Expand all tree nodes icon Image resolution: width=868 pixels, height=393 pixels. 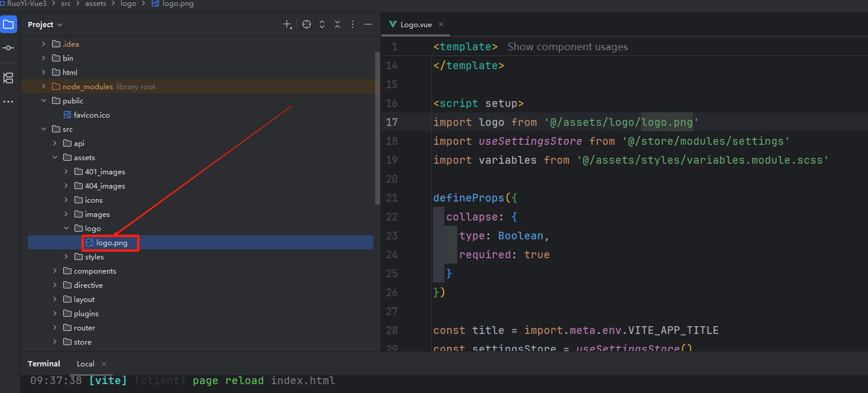pos(322,24)
